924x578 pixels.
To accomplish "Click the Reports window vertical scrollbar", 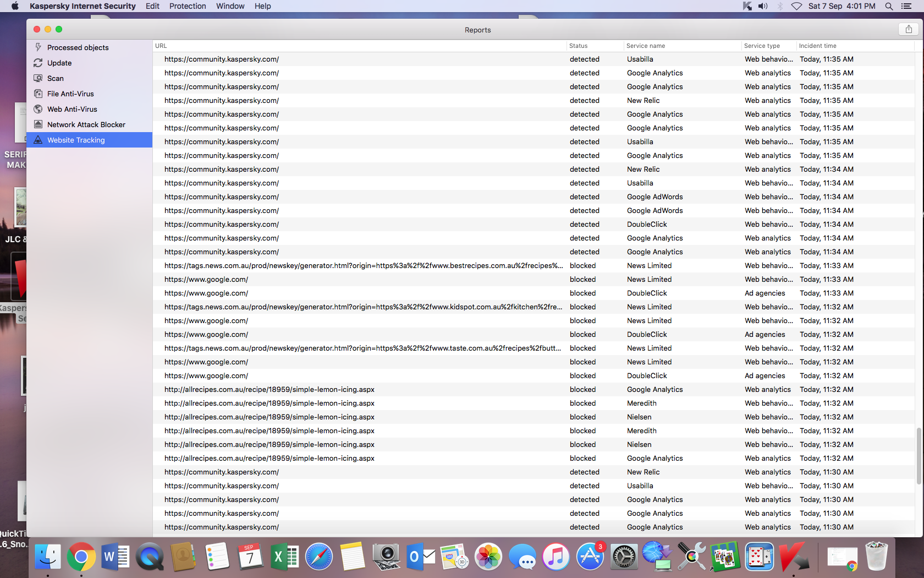I will point(919,455).
